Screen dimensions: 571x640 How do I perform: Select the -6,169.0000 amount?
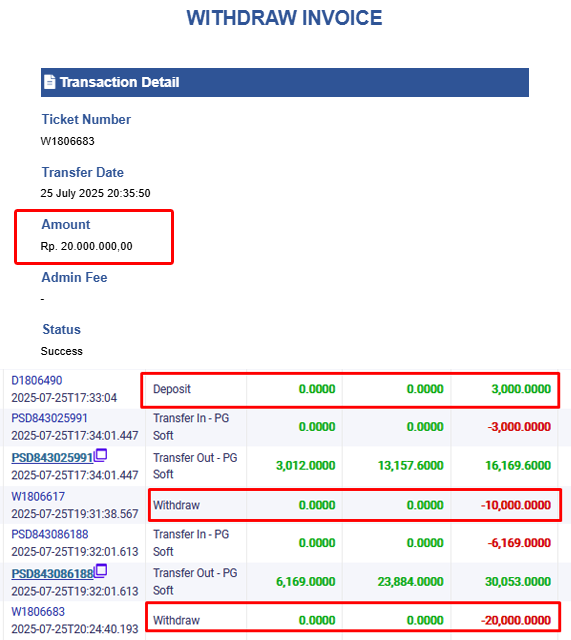coord(519,542)
